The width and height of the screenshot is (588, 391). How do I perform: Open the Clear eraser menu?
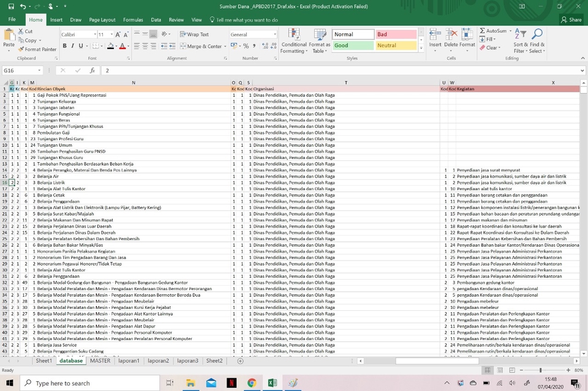pos(490,48)
